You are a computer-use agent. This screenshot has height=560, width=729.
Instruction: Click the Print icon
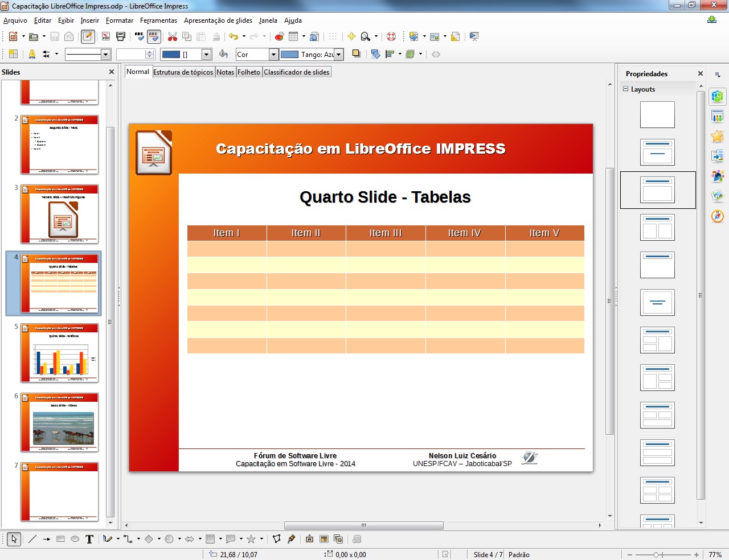[121, 36]
